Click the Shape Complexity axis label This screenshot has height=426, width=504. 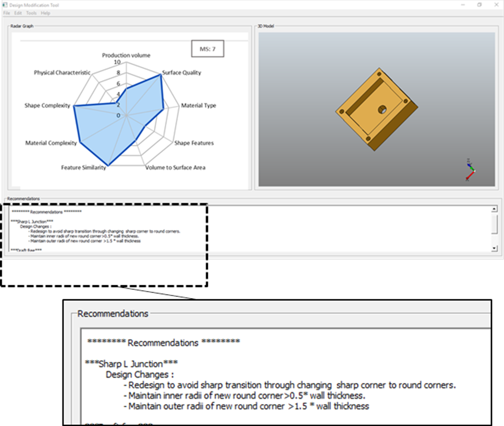[47, 106]
